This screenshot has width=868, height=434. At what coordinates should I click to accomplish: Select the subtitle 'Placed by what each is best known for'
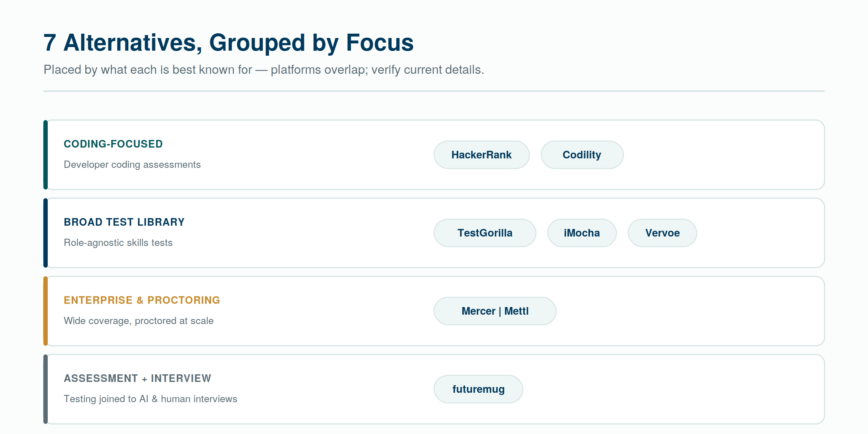click(x=148, y=69)
